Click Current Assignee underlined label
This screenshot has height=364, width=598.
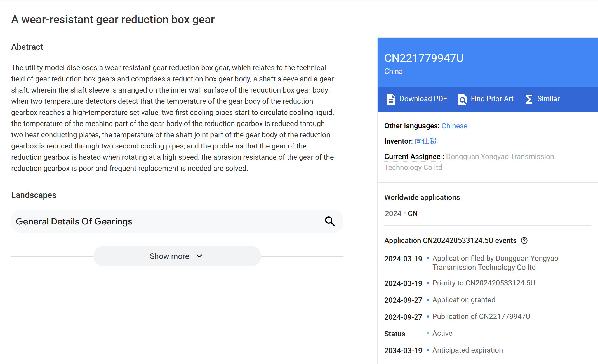pos(412,157)
